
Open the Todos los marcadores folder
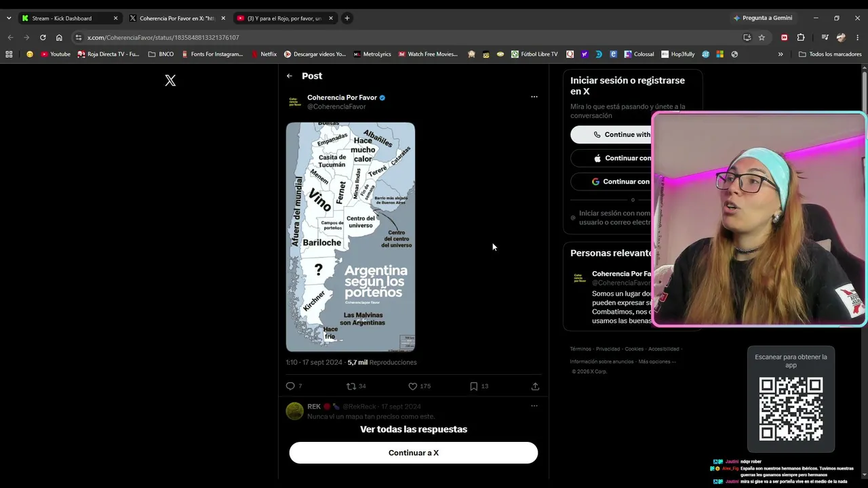(829, 54)
